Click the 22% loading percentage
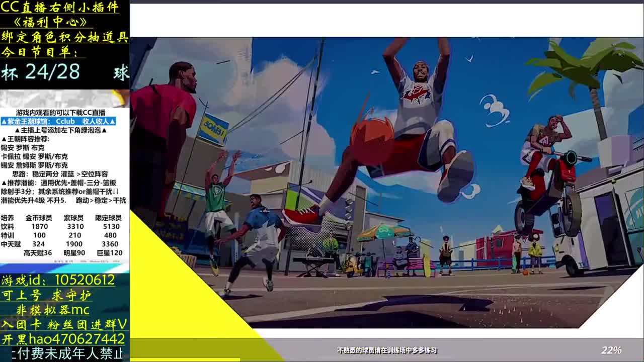 coord(611,350)
